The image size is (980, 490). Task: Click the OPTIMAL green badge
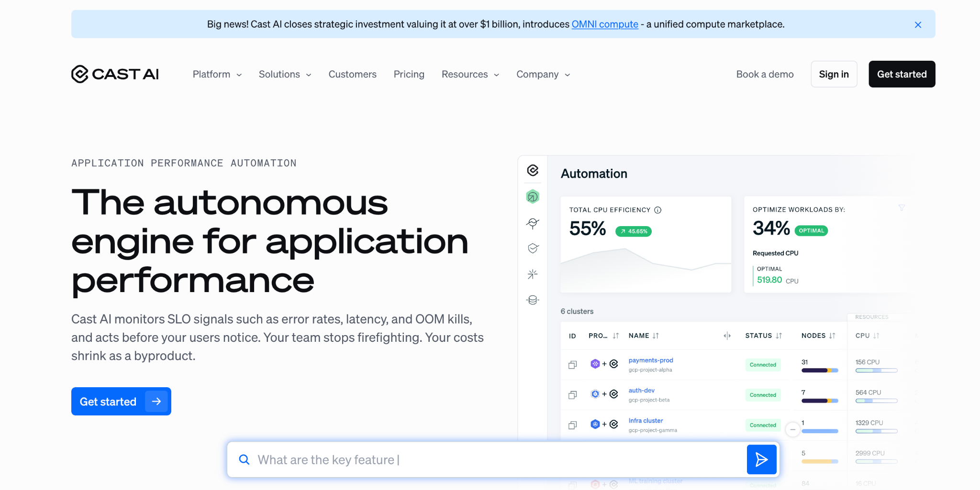coord(811,230)
